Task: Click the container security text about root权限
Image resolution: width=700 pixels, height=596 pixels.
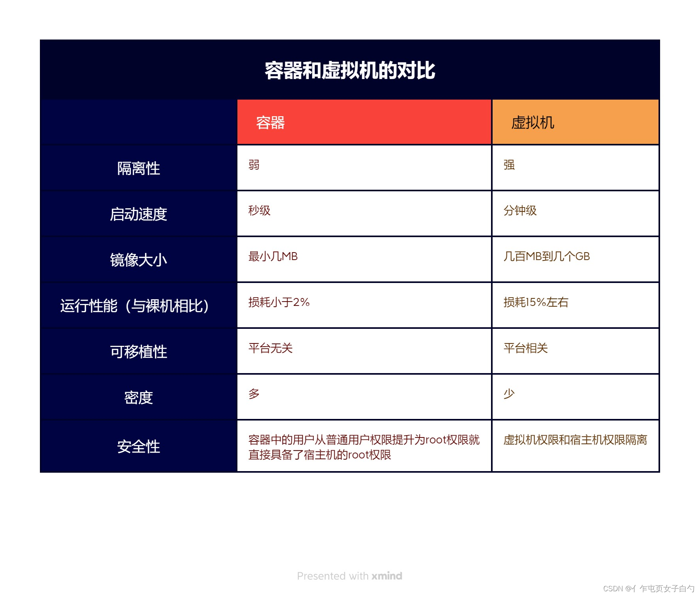Action: [x=364, y=447]
